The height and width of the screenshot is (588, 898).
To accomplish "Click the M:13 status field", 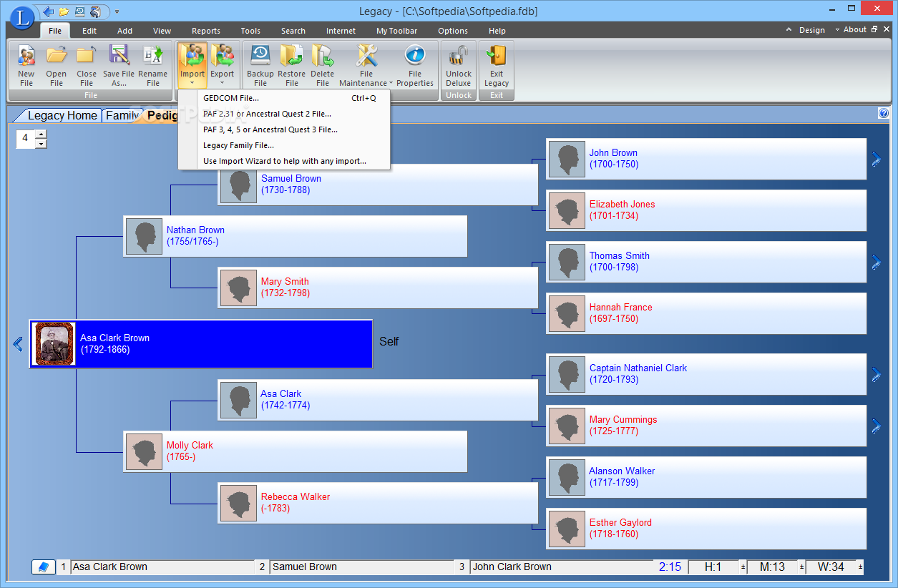I will tap(772, 567).
